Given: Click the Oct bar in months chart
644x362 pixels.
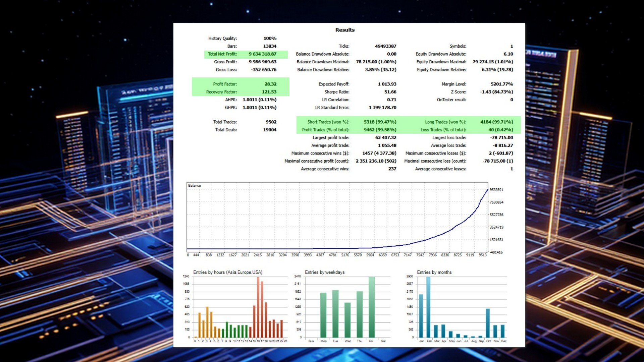Looking at the screenshot, I should point(488,323).
